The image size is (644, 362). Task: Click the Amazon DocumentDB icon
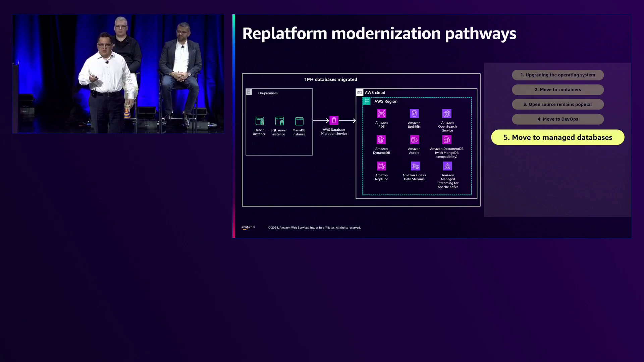tap(447, 139)
